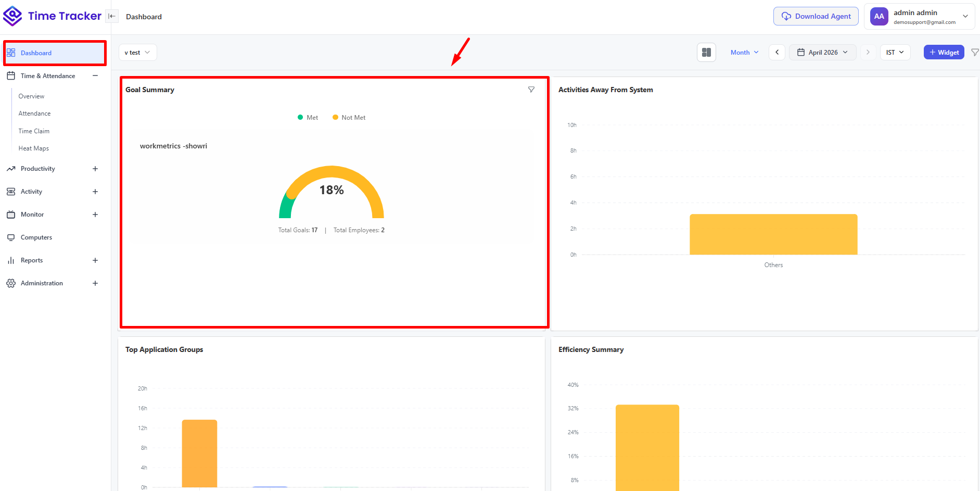Open Overview under Time & Attendance
Screen dimensions: 980x491
click(31, 96)
